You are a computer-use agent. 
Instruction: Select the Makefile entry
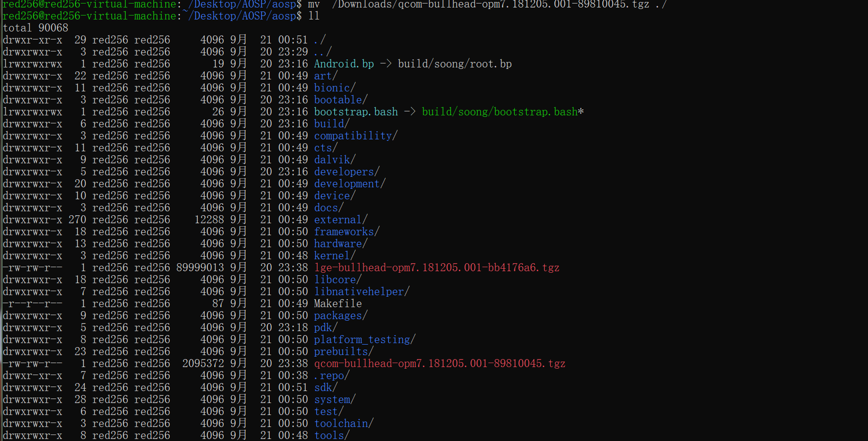(x=338, y=304)
